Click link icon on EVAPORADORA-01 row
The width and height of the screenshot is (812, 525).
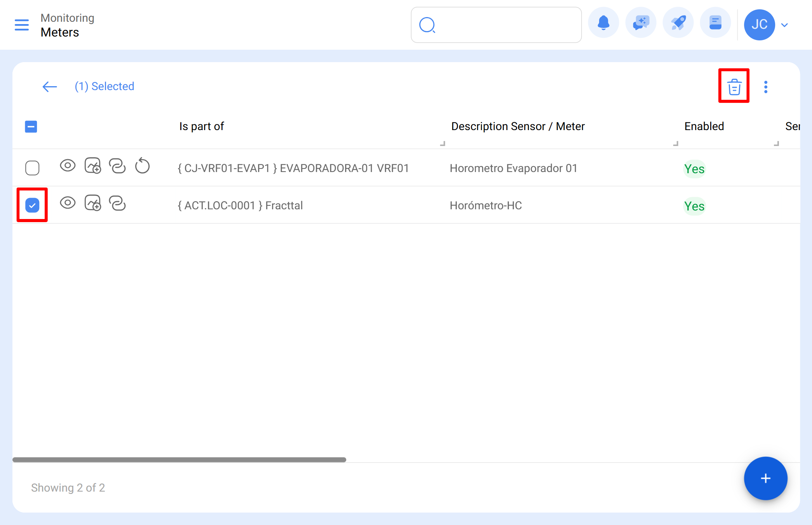pyautogui.click(x=117, y=166)
